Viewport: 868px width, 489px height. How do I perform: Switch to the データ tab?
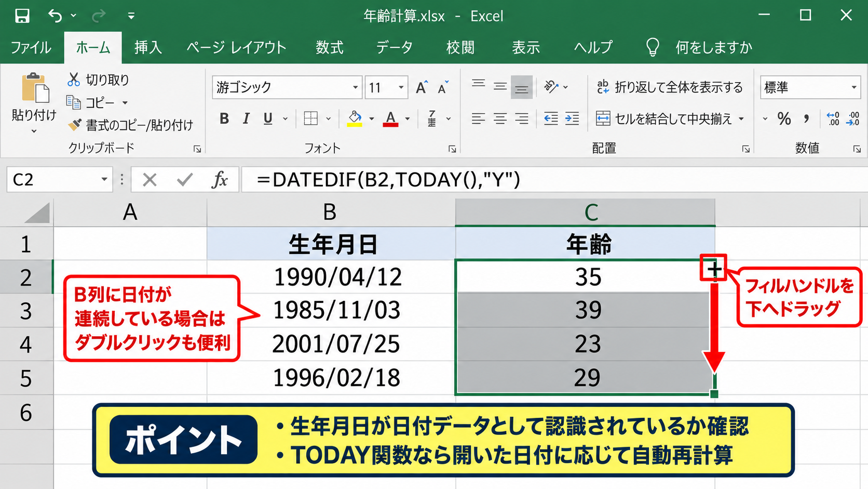[x=394, y=48]
